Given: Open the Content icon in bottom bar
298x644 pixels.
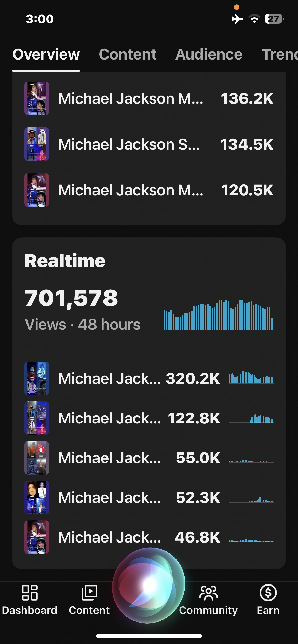Looking at the screenshot, I should click(x=89, y=592).
